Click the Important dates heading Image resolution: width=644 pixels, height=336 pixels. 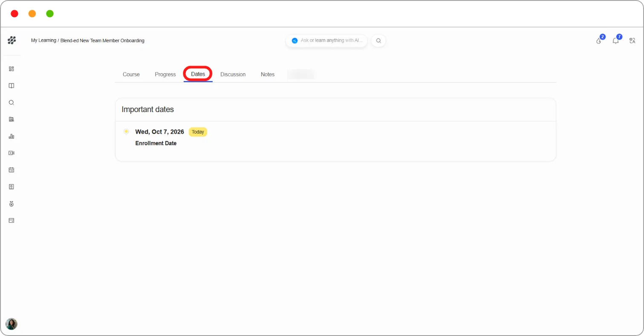pos(148,109)
